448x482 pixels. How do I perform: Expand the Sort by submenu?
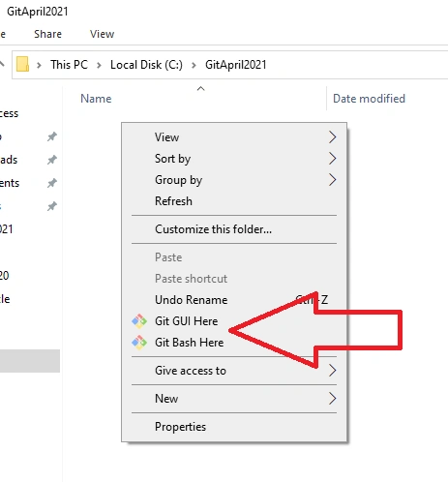234,159
